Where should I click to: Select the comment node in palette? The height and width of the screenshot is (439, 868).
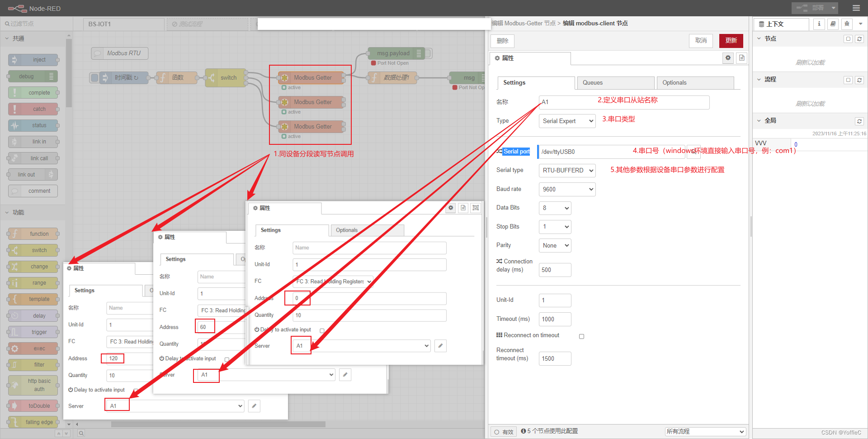(33, 191)
